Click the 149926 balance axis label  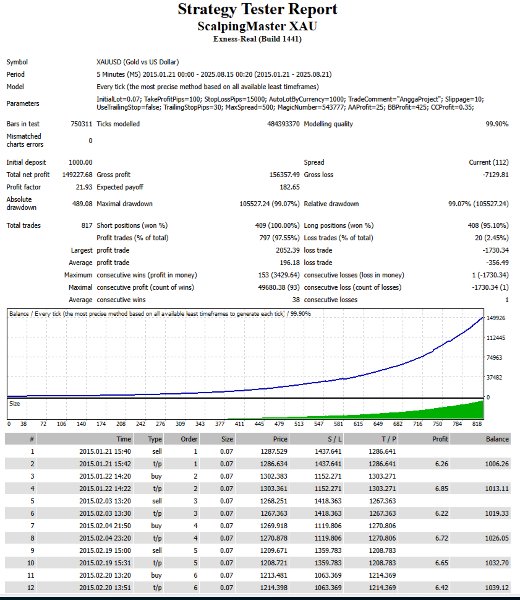(496, 318)
